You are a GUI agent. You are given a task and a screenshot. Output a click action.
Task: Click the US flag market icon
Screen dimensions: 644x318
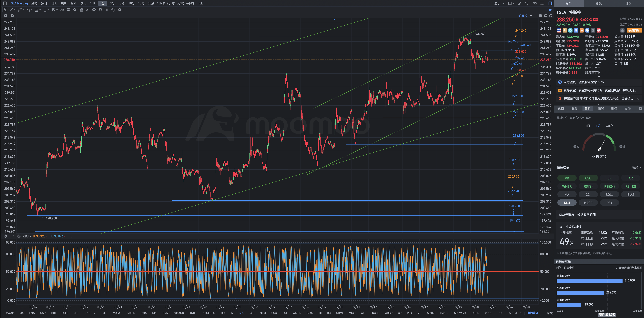559,30
